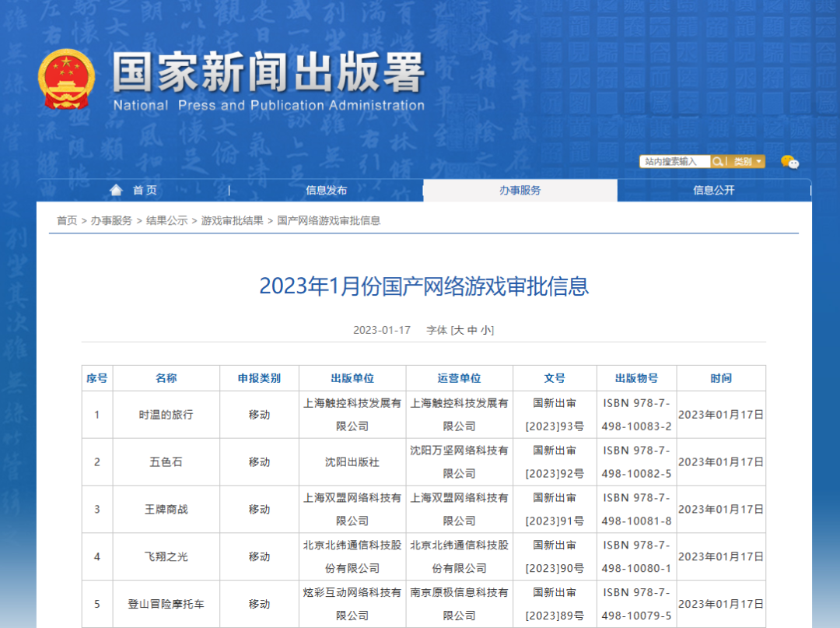The width and height of the screenshot is (840, 628).
Task: Click document number 国新出审[2023]90号
Action: click(x=555, y=556)
